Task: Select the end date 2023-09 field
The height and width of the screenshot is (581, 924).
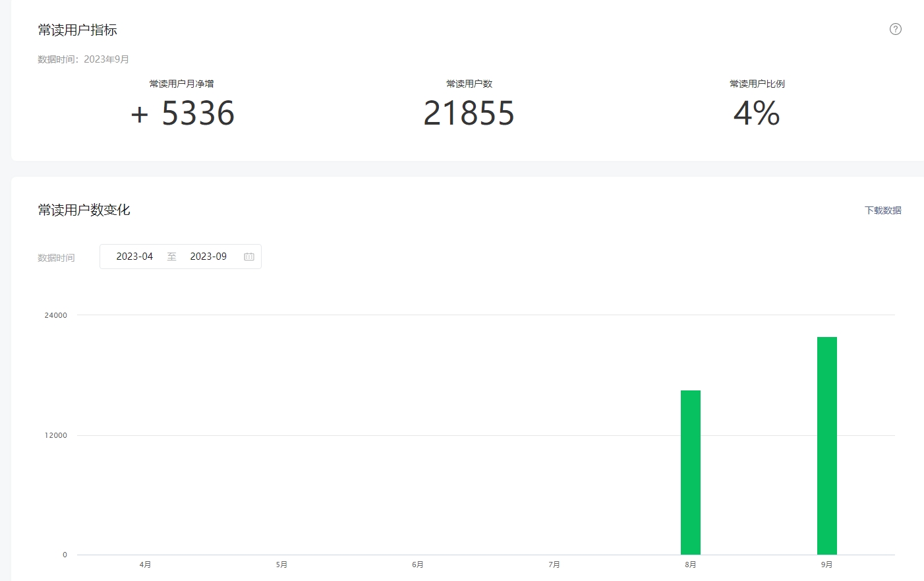Action: pos(208,257)
